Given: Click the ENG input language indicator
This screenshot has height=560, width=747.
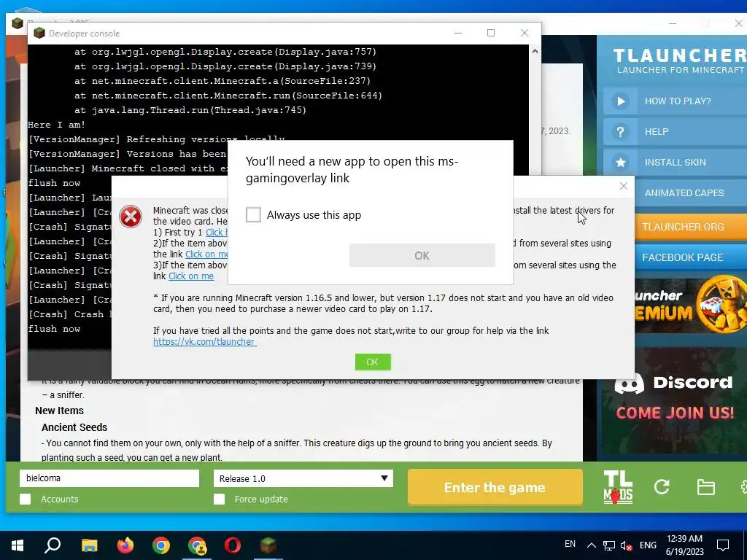Looking at the screenshot, I should point(648,545).
